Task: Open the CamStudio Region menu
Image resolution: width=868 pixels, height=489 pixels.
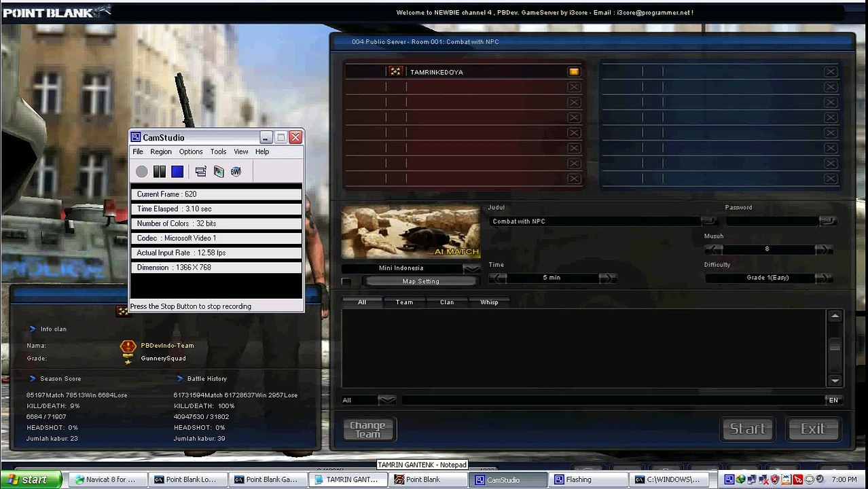Action: [x=161, y=151]
